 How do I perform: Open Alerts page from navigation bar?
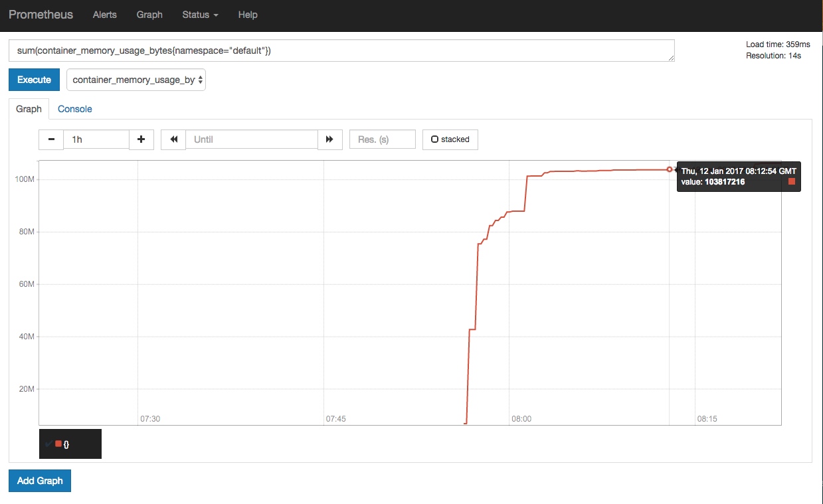point(104,15)
